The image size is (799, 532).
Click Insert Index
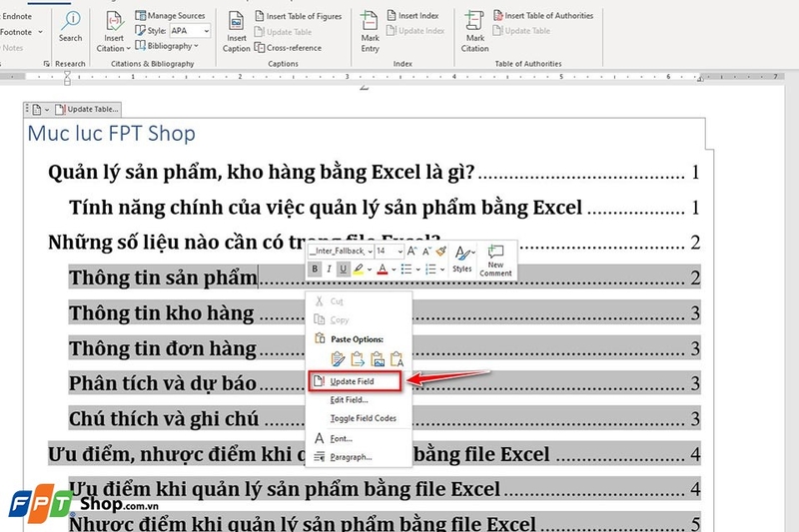click(x=413, y=16)
